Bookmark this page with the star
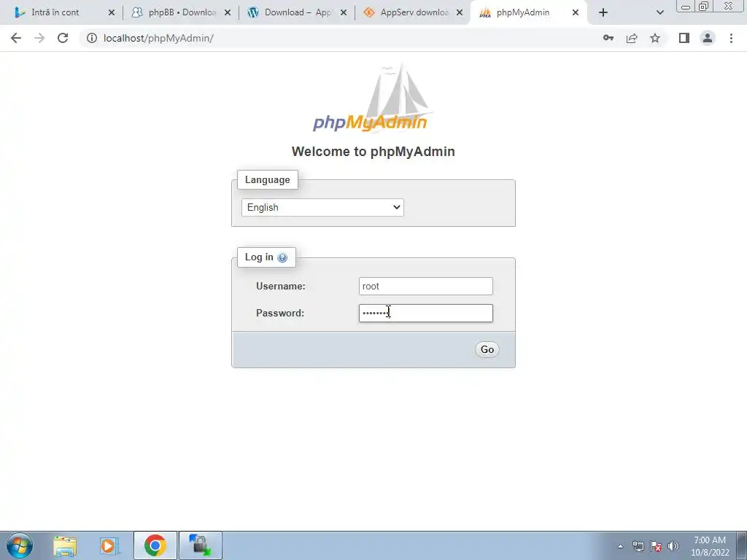 click(655, 38)
